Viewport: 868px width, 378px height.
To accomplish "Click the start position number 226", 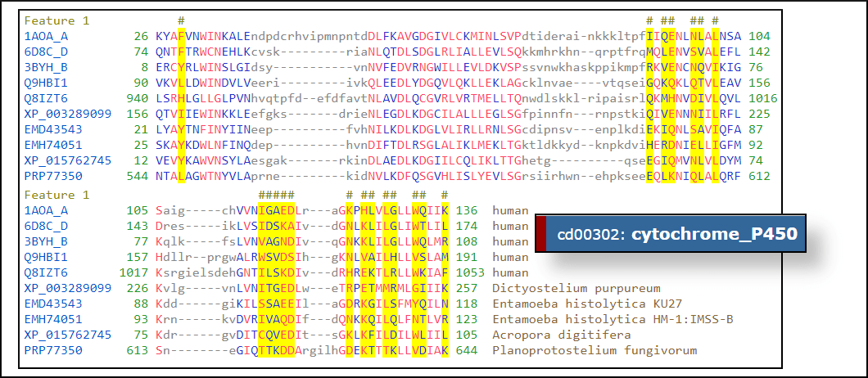I will point(138,288).
